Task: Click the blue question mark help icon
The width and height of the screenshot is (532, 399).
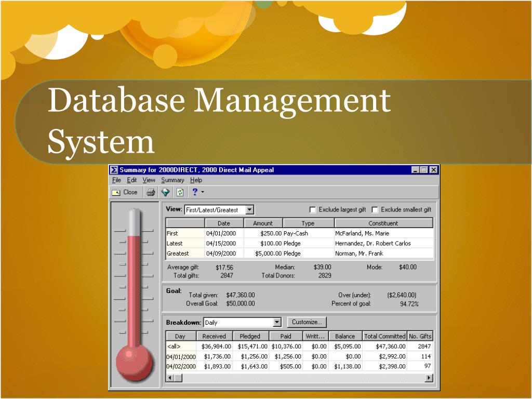Action: coord(195,192)
